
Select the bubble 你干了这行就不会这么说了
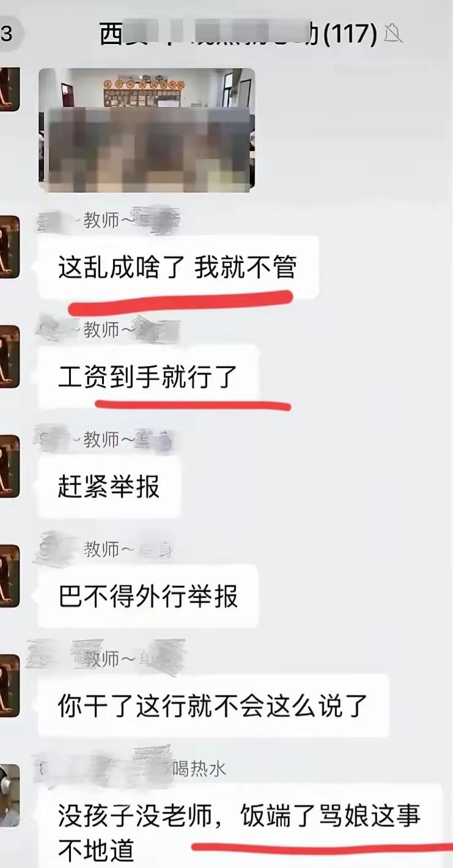tap(214, 705)
